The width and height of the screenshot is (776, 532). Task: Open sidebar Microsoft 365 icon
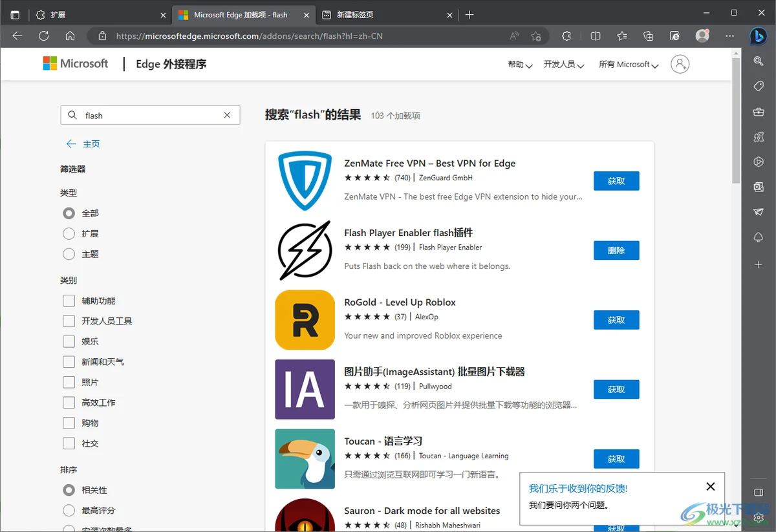coord(759,162)
